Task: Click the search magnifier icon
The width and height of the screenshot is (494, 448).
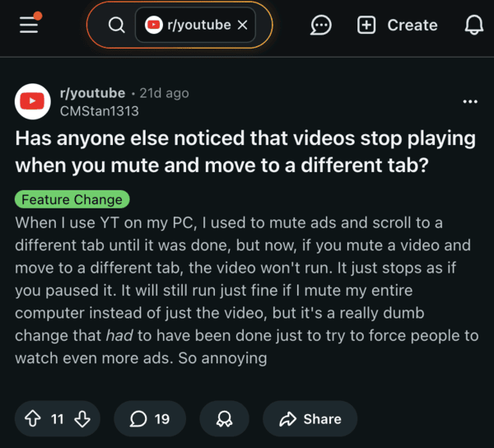Action: click(x=116, y=26)
